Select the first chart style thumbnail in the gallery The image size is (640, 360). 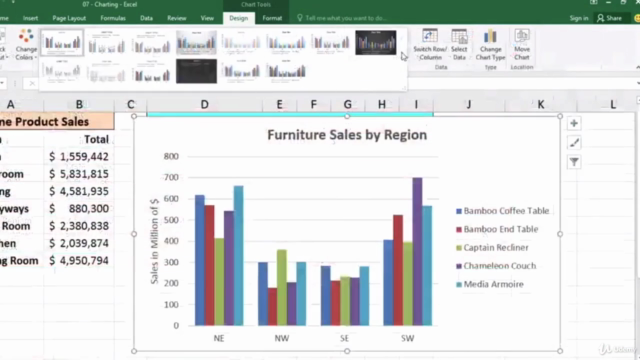(62, 42)
